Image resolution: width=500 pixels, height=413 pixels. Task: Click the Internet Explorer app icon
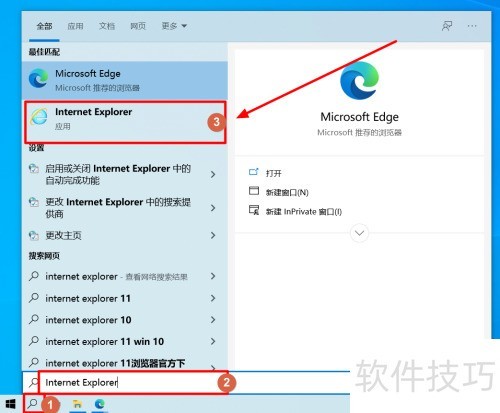coord(39,117)
